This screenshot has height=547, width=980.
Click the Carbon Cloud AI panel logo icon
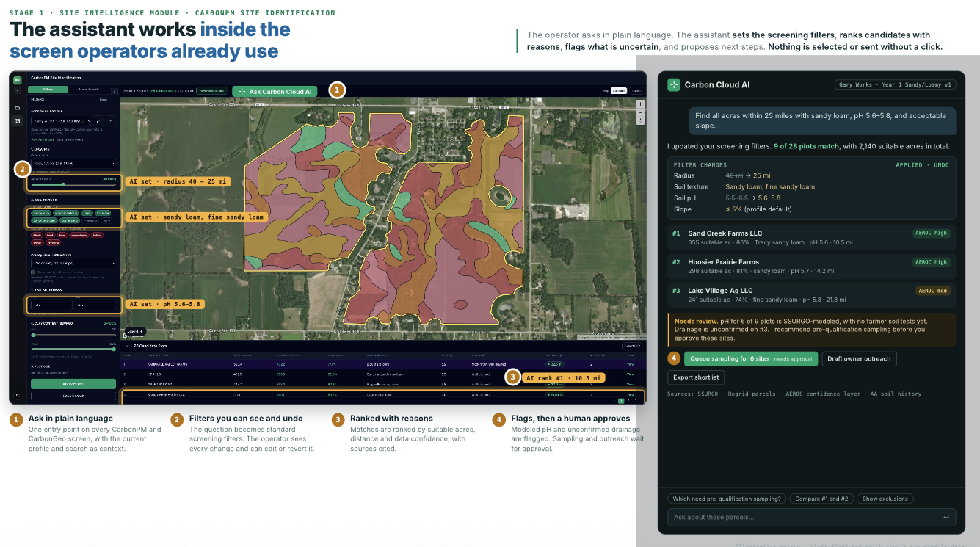[x=673, y=84]
